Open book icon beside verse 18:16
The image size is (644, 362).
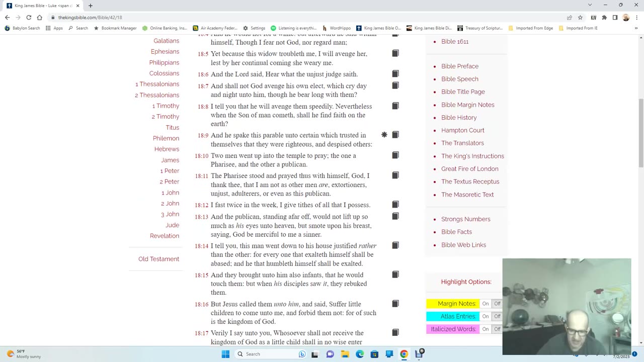(x=395, y=304)
